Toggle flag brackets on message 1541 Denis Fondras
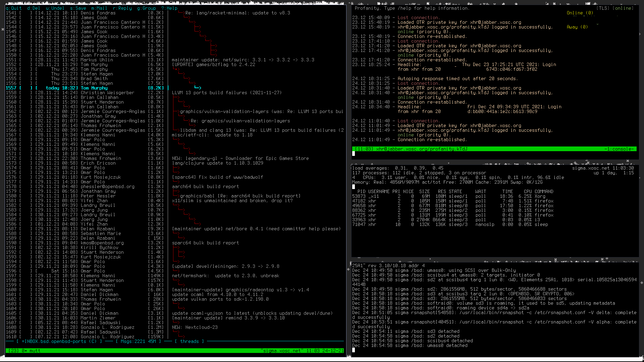 click(x=26, y=13)
